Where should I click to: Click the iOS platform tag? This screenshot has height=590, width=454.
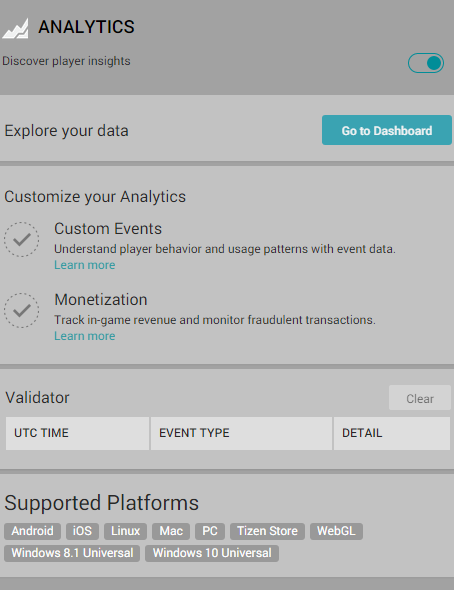click(82, 531)
